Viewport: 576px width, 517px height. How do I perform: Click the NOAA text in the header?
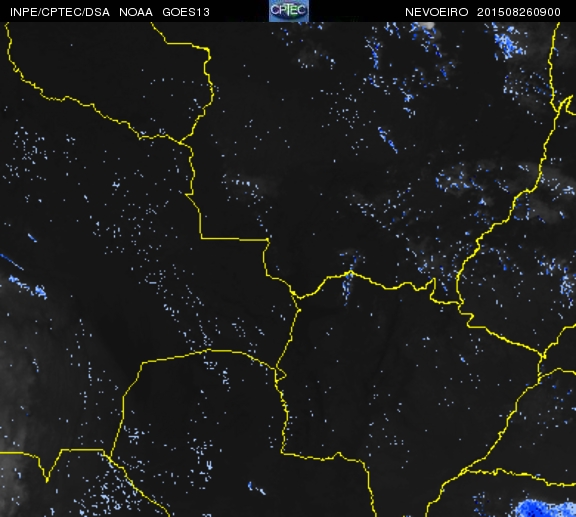(x=136, y=12)
